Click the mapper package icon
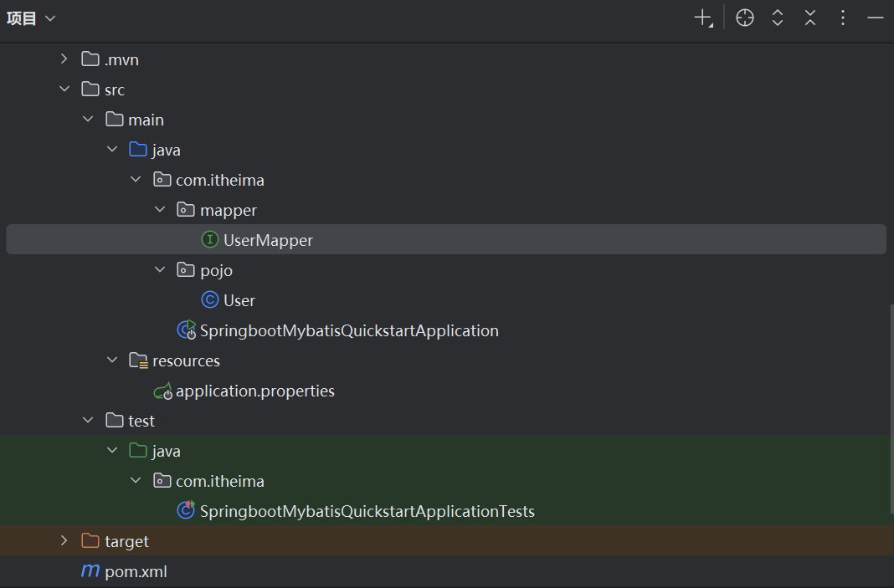Screen dimensions: 894x588 [x=185, y=210]
